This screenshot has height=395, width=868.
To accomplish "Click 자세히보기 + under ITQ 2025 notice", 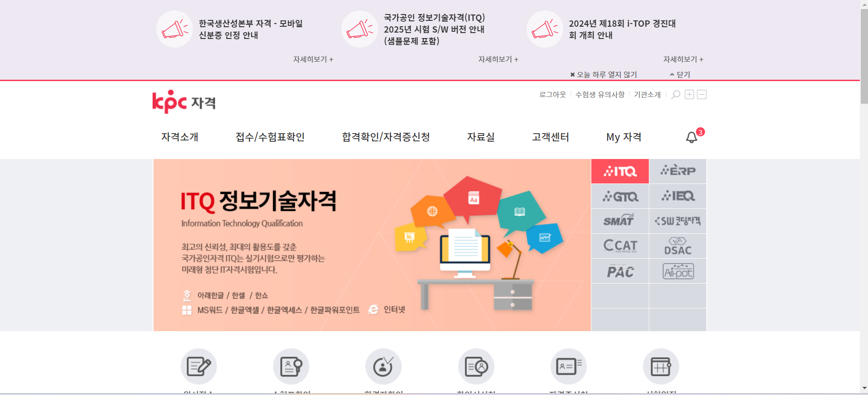I will (498, 59).
